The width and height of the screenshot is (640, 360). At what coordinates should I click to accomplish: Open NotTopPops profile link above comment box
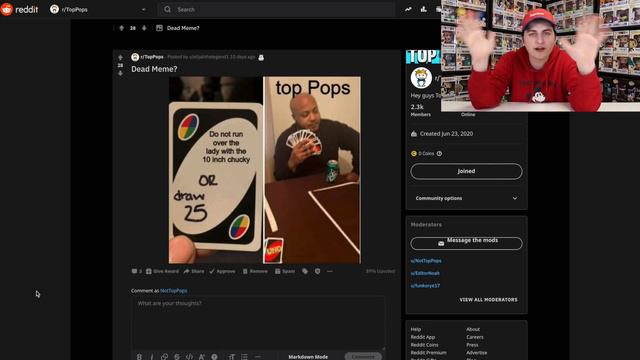173,291
